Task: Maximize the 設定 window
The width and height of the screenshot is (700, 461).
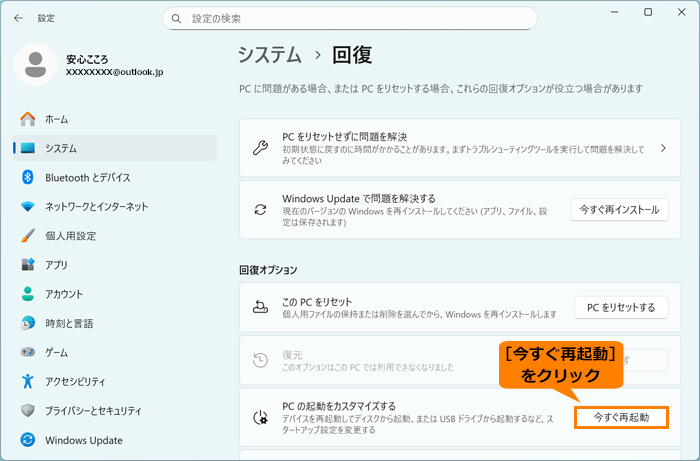Action: 648,12
